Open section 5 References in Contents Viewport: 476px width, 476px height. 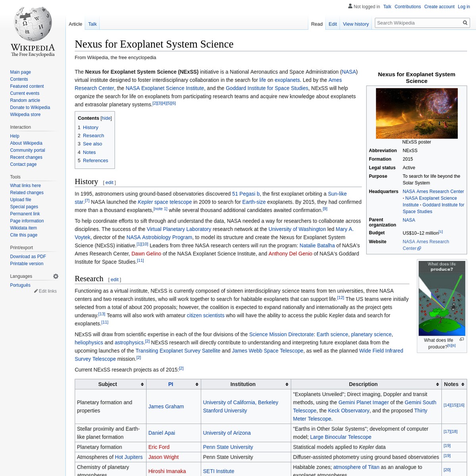(x=95, y=160)
